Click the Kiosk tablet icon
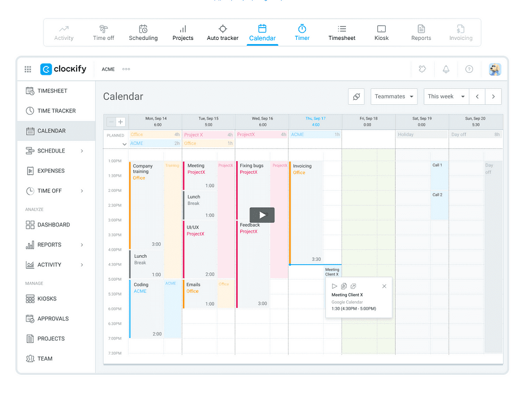This screenshot has width=532, height=394. (381, 29)
